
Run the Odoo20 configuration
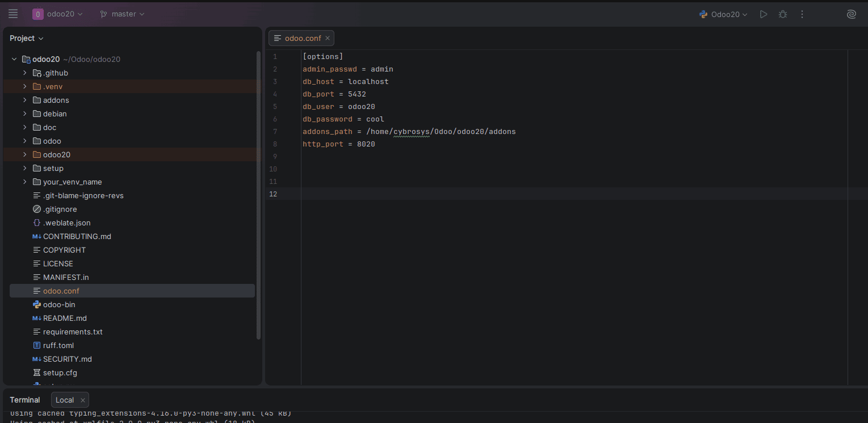[x=764, y=14]
